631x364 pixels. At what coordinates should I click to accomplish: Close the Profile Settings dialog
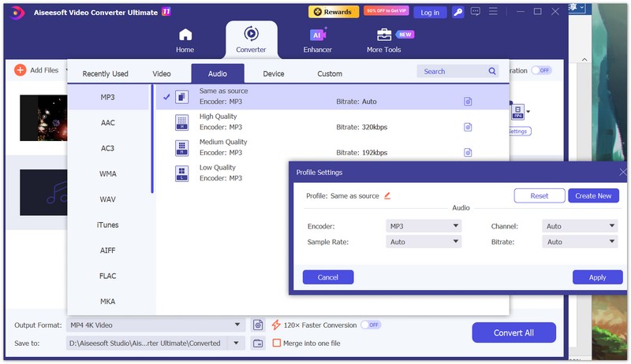coord(622,173)
